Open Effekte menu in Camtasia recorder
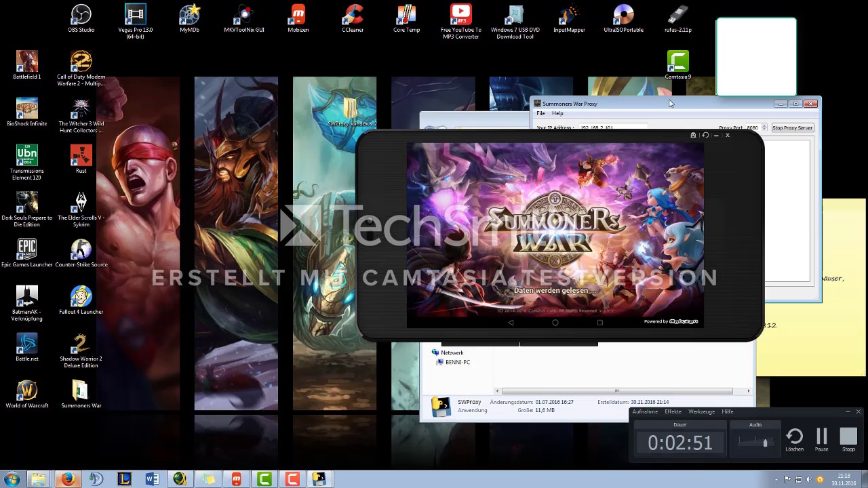Screen dimensions: 868x488 point(673,411)
